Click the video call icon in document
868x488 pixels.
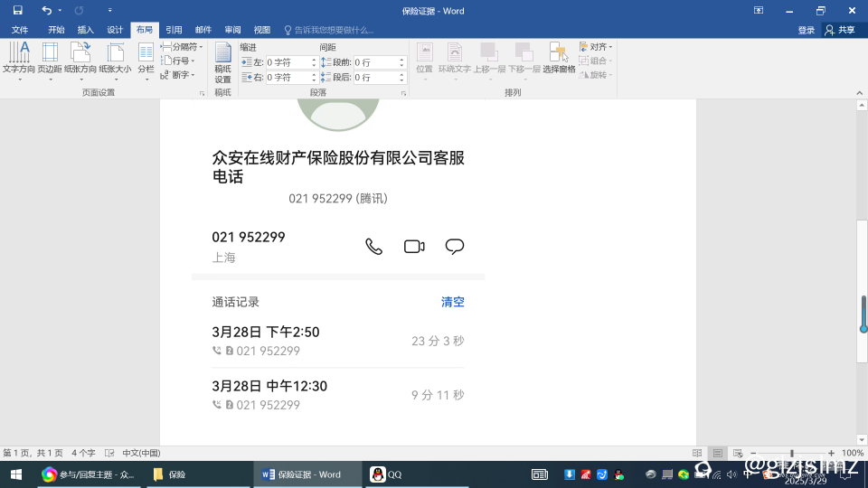pyautogui.click(x=414, y=246)
